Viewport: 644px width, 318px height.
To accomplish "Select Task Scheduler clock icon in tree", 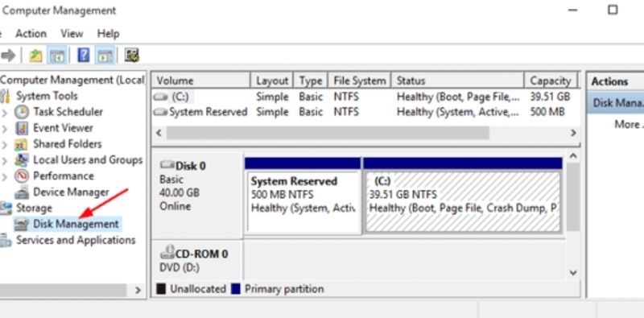I will click(22, 112).
